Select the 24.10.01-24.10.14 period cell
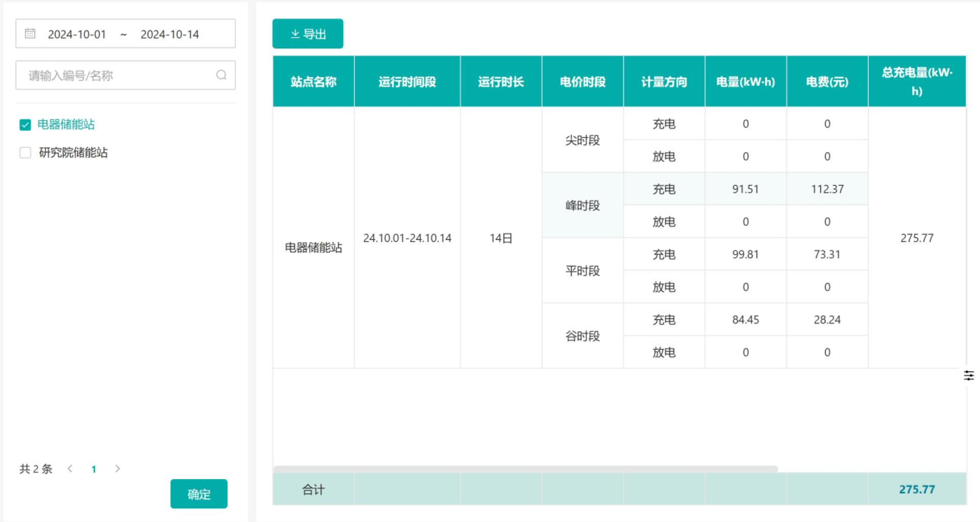980x522 pixels. click(x=407, y=238)
